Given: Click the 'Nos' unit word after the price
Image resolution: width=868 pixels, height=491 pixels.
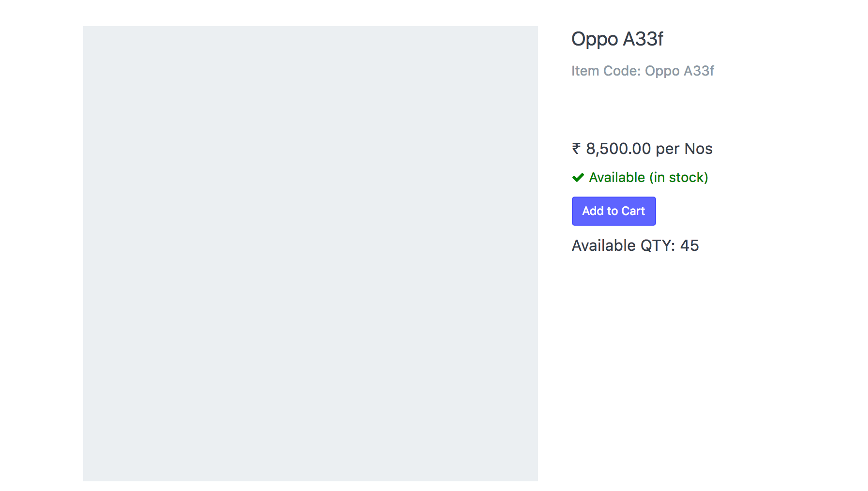Looking at the screenshot, I should (698, 149).
